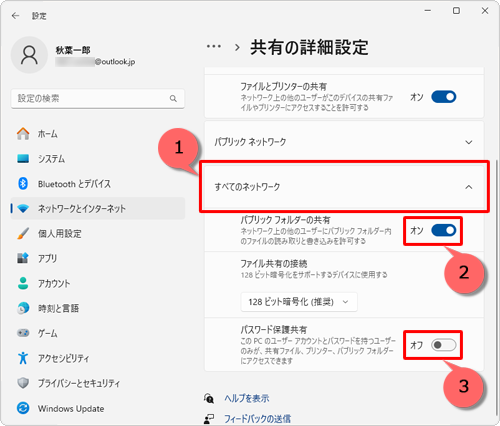Click the Bluetooth icon in sidebar
Screen dimensions: 500x426
coord(23,183)
